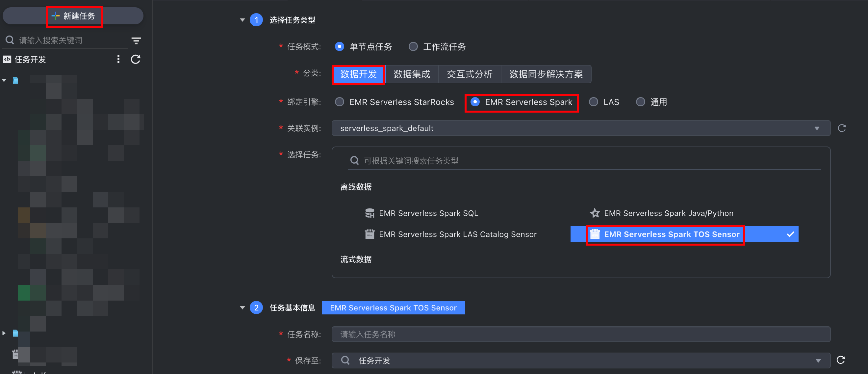868x374 pixels.
Task: Click the filter icon beside the search box
Action: coord(136,41)
